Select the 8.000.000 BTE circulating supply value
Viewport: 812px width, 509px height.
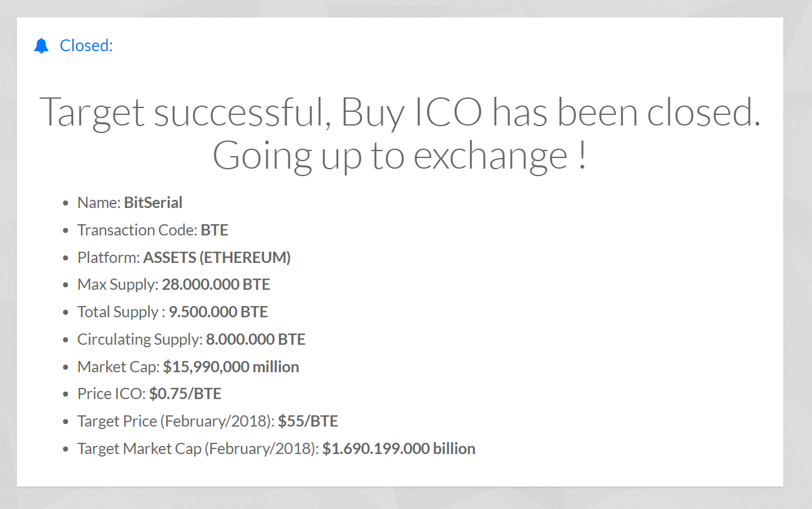(x=255, y=339)
